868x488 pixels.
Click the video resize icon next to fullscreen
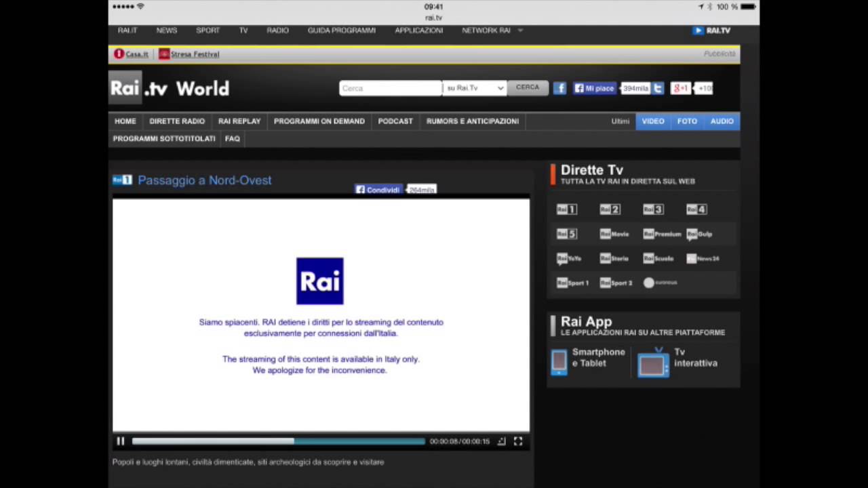tap(501, 441)
